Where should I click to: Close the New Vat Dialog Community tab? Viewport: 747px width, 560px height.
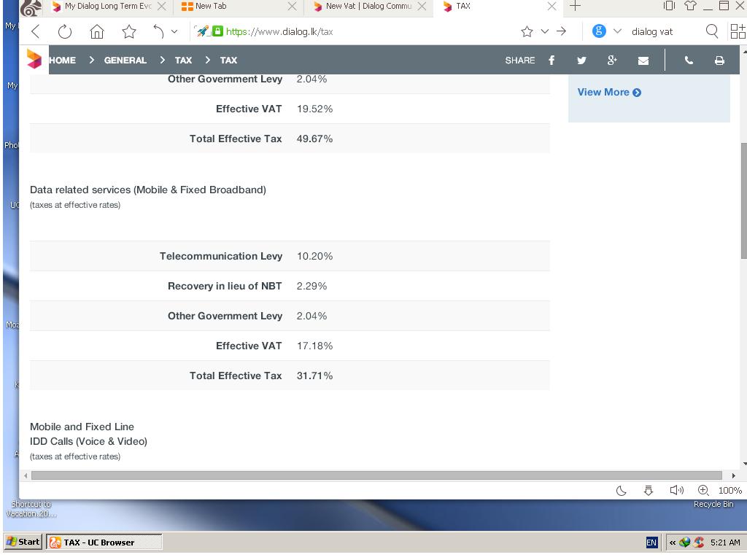click(x=422, y=6)
